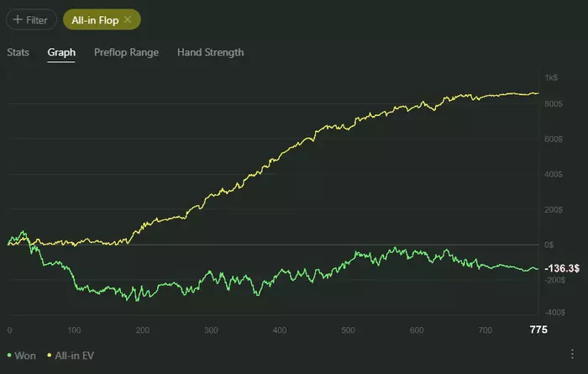Go to the Hand Strength tab
The height and width of the screenshot is (374, 588).
(210, 52)
